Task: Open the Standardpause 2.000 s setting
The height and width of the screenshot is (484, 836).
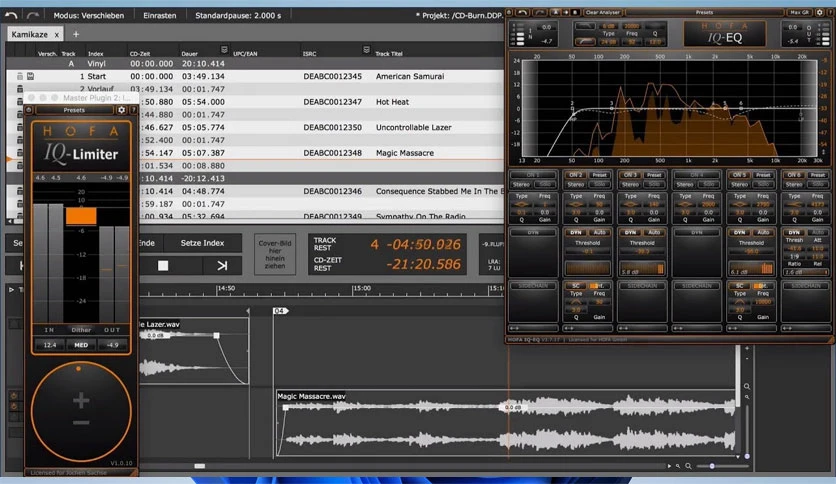Action: click(238, 15)
